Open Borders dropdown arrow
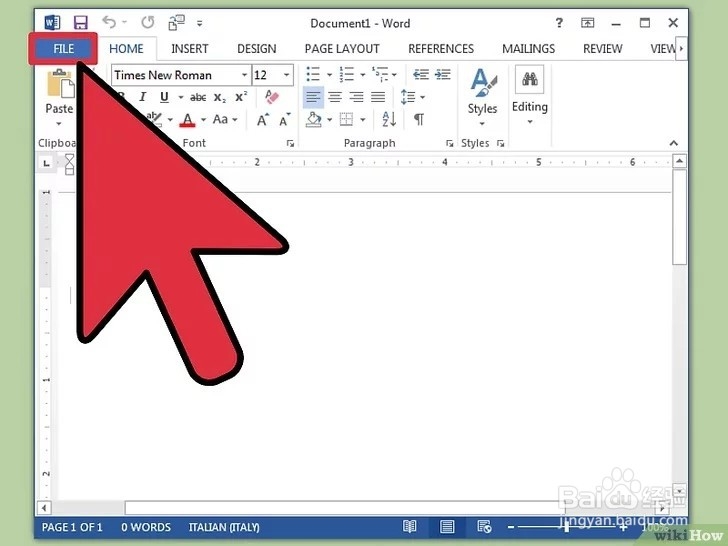The height and width of the screenshot is (546, 728). (x=363, y=120)
